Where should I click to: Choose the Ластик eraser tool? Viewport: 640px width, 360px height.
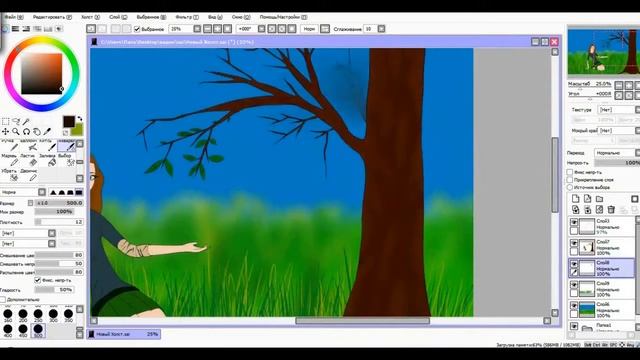[x=29, y=161]
